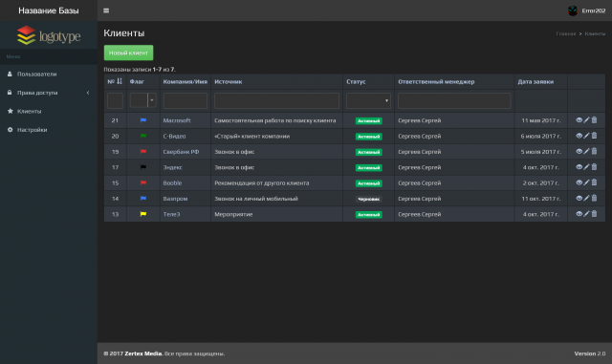Image resolution: width=612 pixels, height=364 pixels.
Task: Click the Error202 user avatar
Action: [x=573, y=11]
